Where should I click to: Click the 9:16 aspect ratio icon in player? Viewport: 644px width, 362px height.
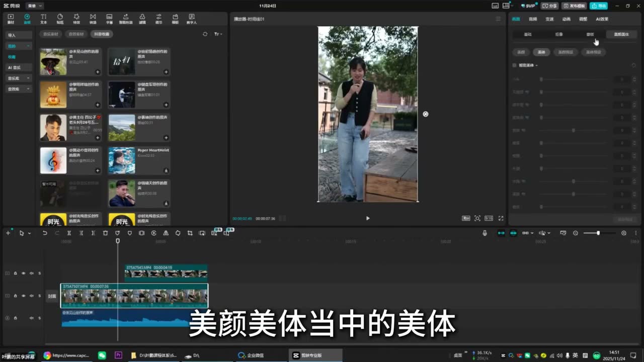click(489, 218)
